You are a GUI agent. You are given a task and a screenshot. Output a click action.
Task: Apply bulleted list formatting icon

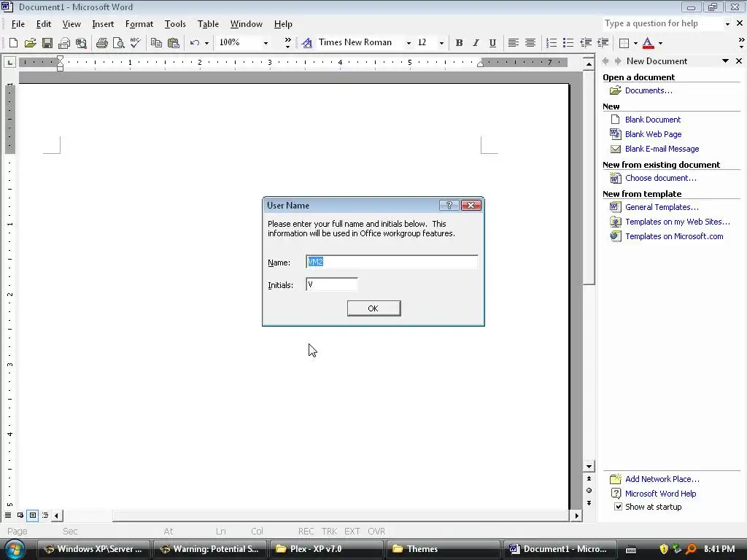click(x=568, y=43)
